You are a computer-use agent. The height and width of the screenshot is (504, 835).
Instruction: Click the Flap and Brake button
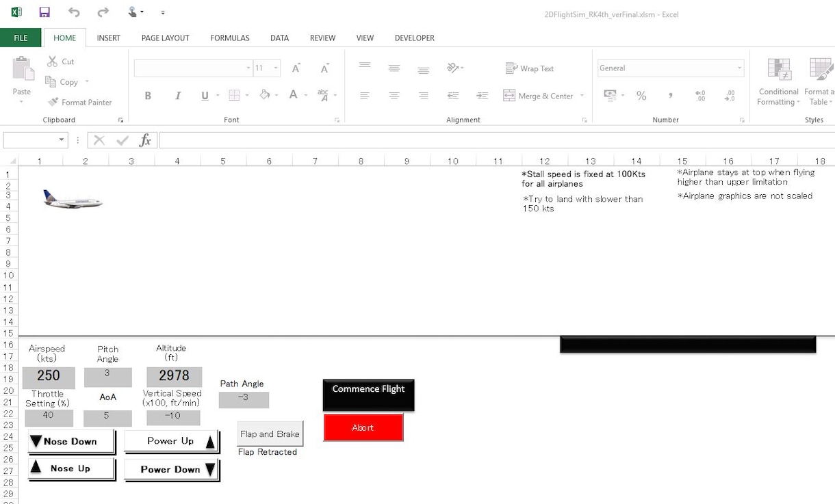[270, 434]
